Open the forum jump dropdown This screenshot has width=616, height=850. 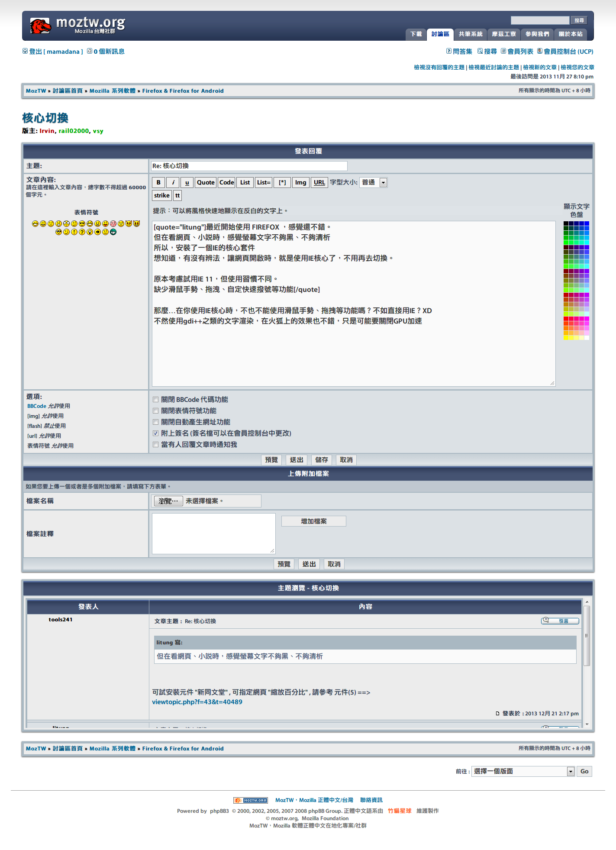523,771
